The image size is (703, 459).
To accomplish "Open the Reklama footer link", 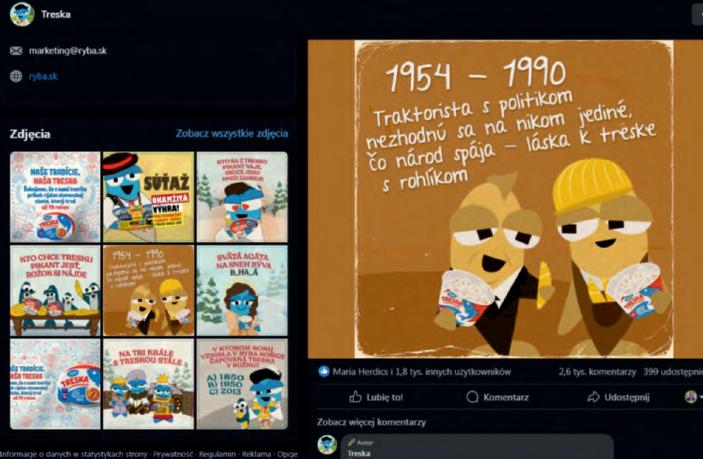I will 256,454.
